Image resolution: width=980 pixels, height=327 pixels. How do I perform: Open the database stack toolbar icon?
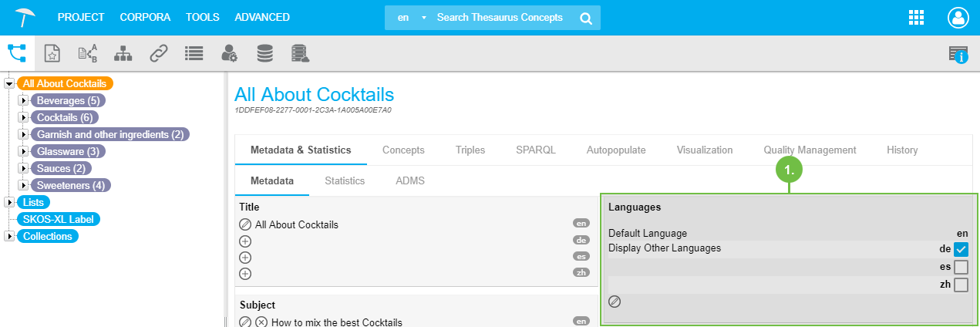pyautogui.click(x=264, y=53)
